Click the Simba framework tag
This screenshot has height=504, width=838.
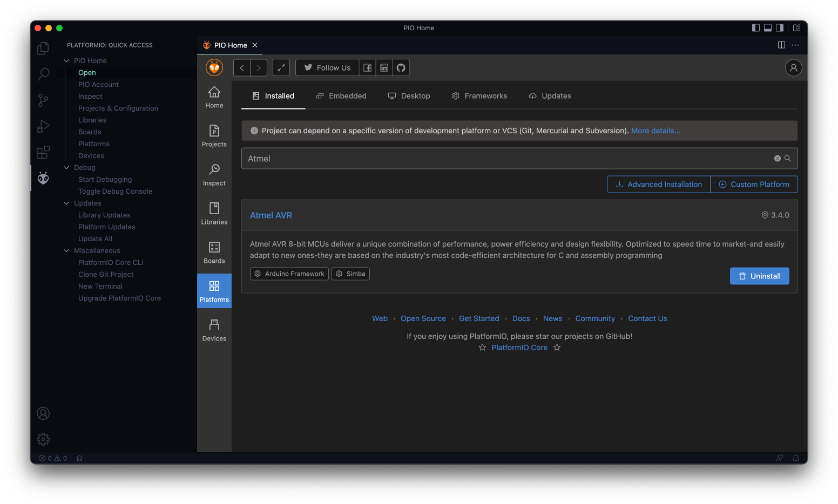click(x=350, y=274)
